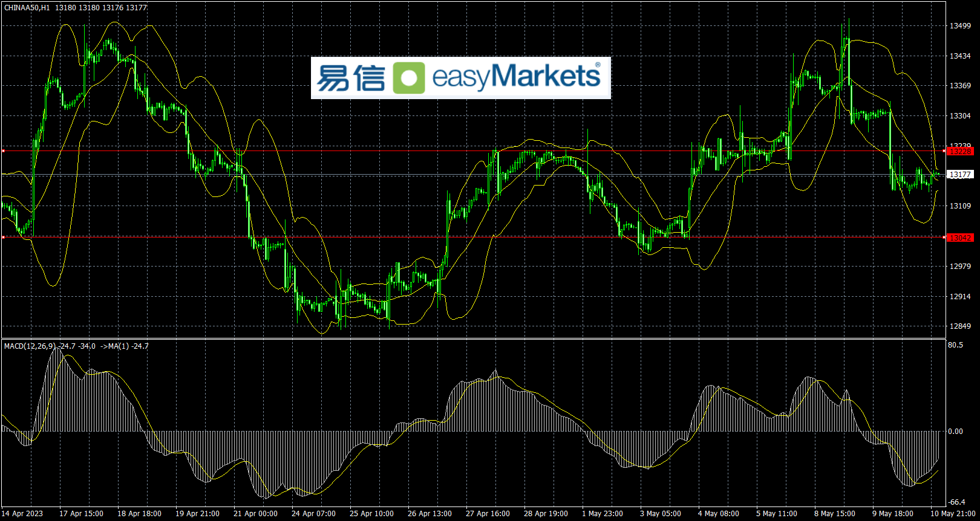The image size is (980, 521).
Task: Click the 21 Apr 00:00 time label
Action: [x=255, y=514]
